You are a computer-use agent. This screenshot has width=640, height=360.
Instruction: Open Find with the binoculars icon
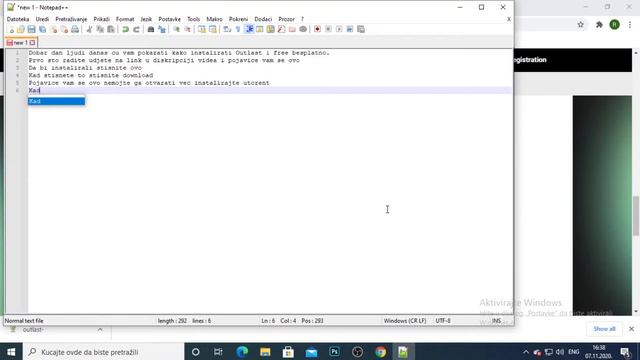pyautogui.click(x=151, y=29)
